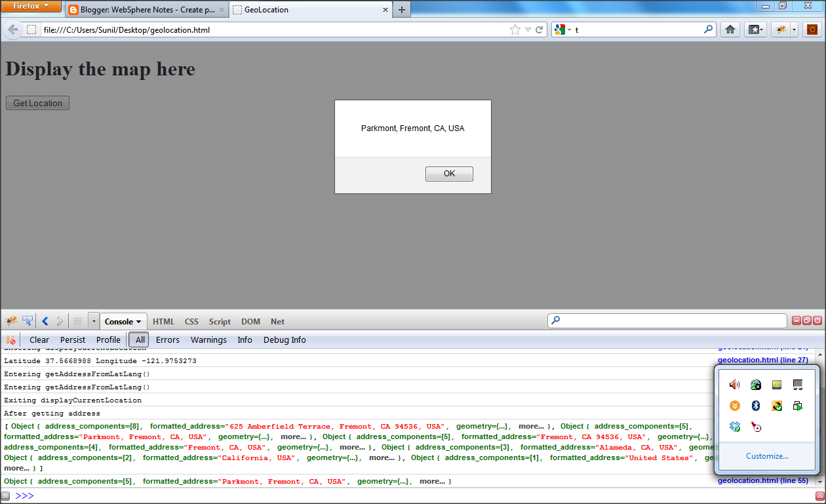Screen dimensions: 826x504
Task: Open Firebug navbar button dropdown arrow
Action: (794, 29)
